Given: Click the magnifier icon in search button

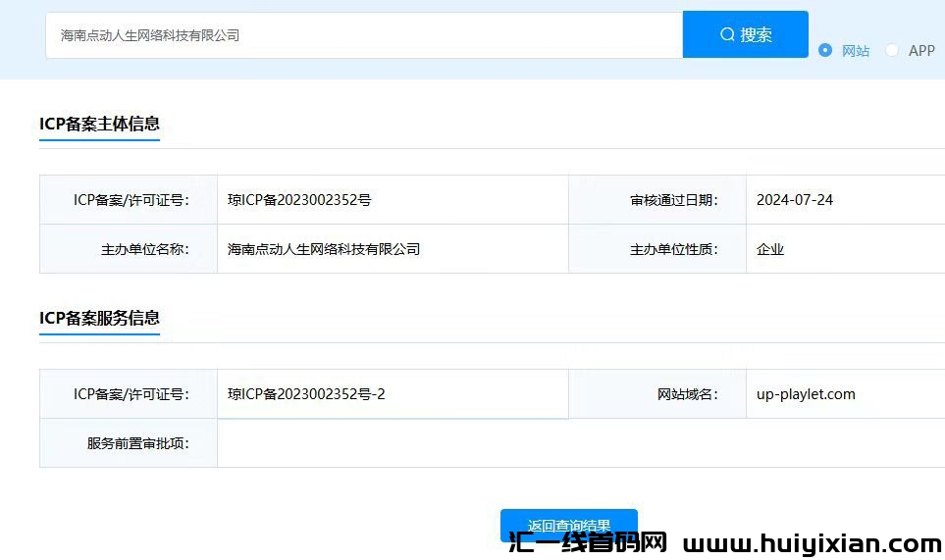Looking at the screenshot, I should [727, 34].
